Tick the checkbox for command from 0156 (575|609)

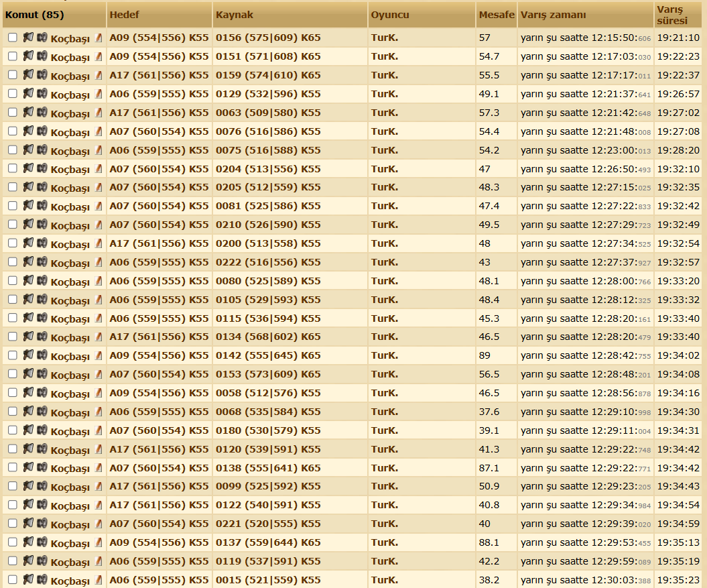13,38
